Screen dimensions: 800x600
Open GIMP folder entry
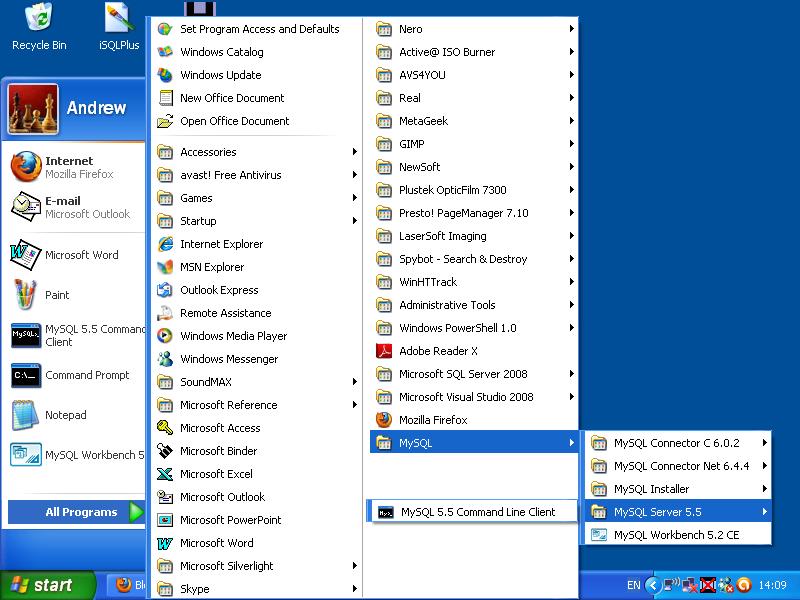click(474, 144)
